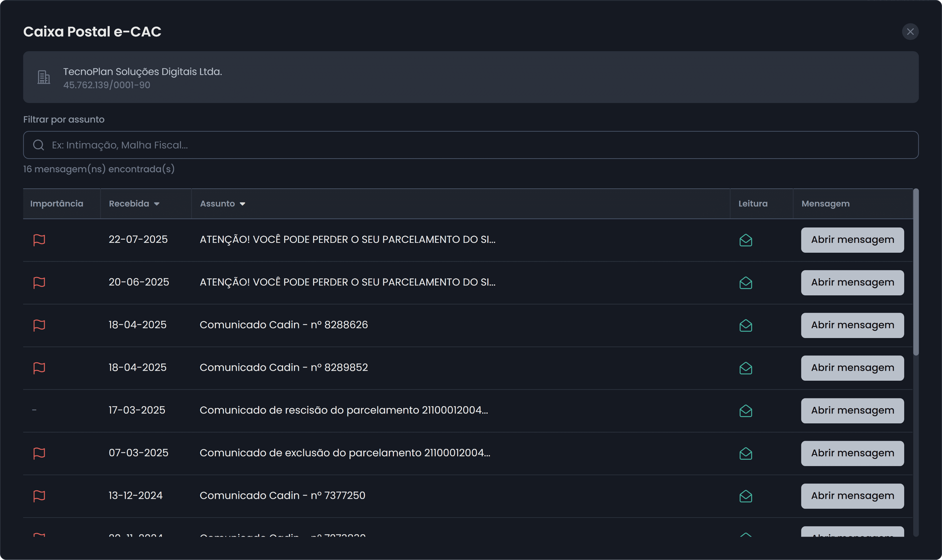Click the magnifier icon in the filter field
Image resolution: width=942 pixels, height=560 pixels.
[38, 145]
